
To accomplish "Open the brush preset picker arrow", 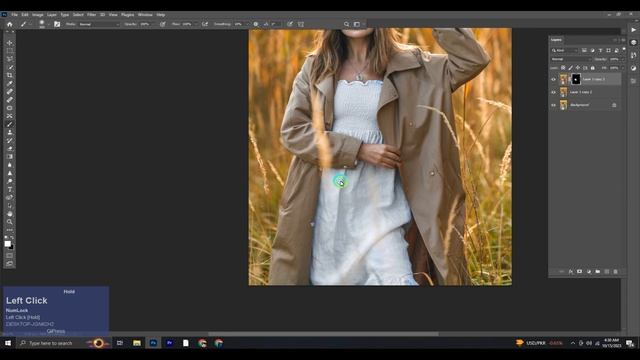I will 48,24.
